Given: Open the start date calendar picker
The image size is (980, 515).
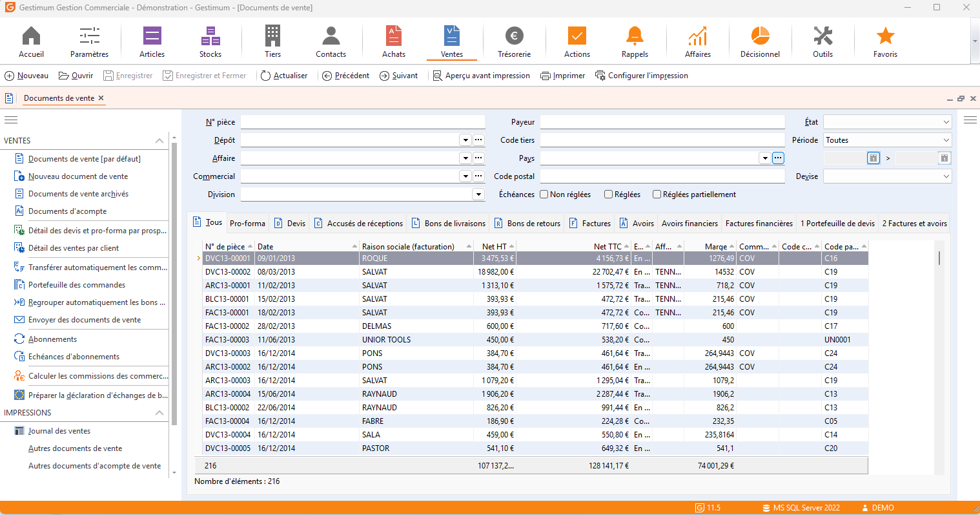Looking at the screenshot, I should (x=873, y=158).
